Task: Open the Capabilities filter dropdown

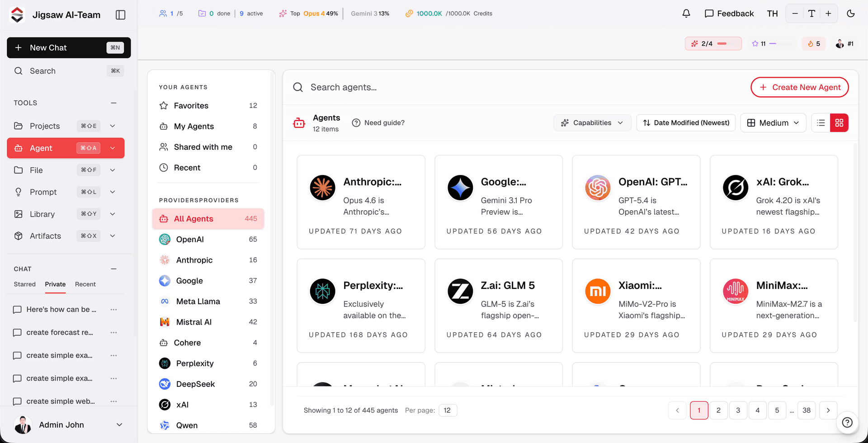Action: pos(592,123)
